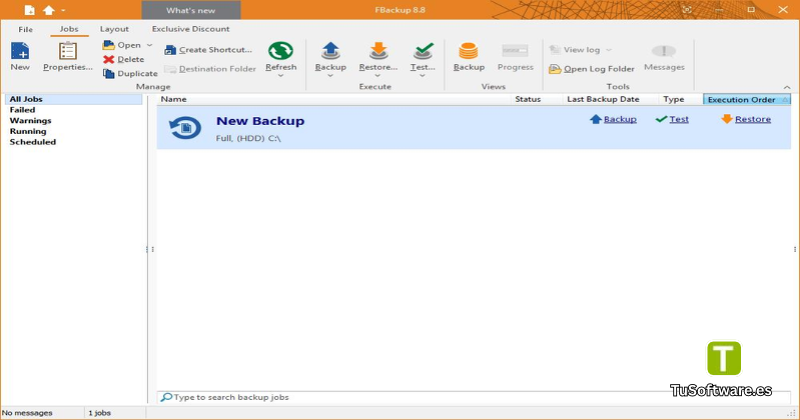Click the Open folder icon in Manage
The image size is (800, 420).
pyautogui.click(x=108, y=45)
